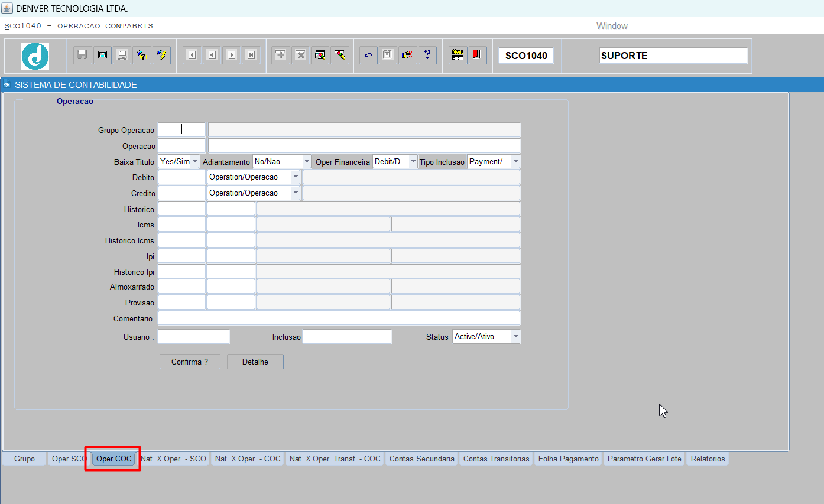Open the Relatorios tab
Viewport: 824px width, 504px height.
(x=708, y=459)
